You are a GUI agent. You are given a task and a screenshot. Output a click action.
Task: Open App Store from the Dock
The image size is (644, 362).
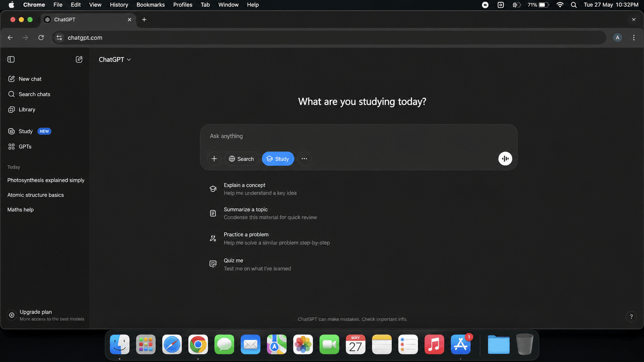click(x=460, y=344)
